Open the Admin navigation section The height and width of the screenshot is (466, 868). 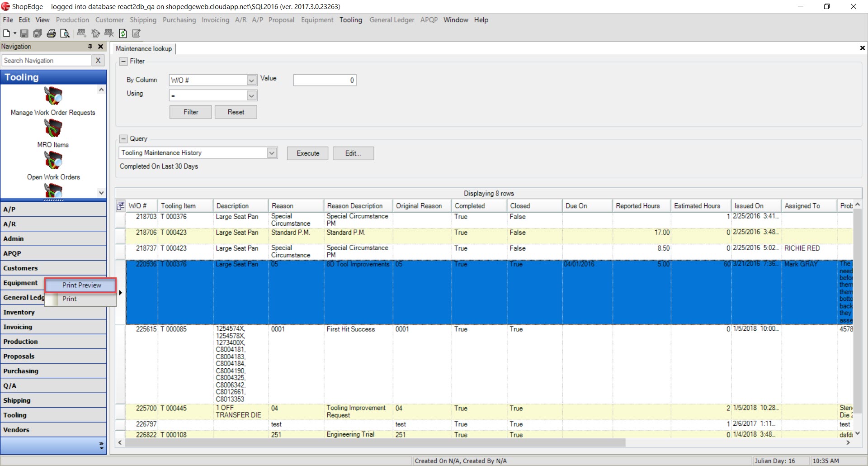coord(53,238)
